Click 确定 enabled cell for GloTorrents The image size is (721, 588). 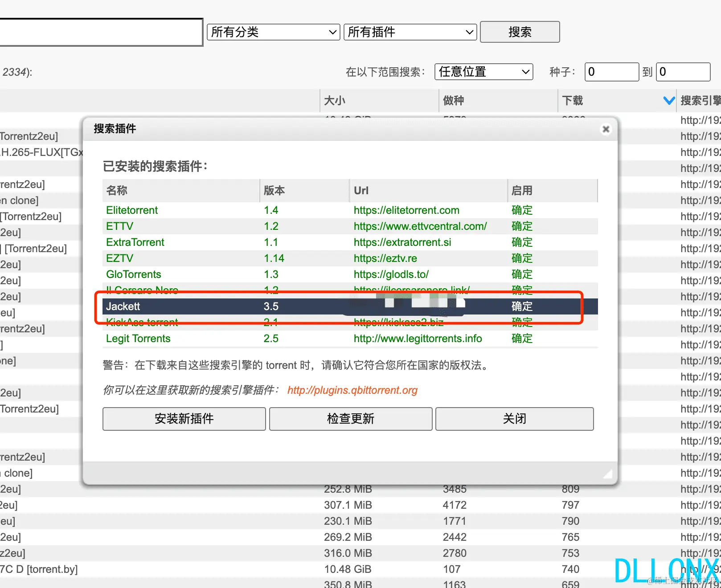522,274
